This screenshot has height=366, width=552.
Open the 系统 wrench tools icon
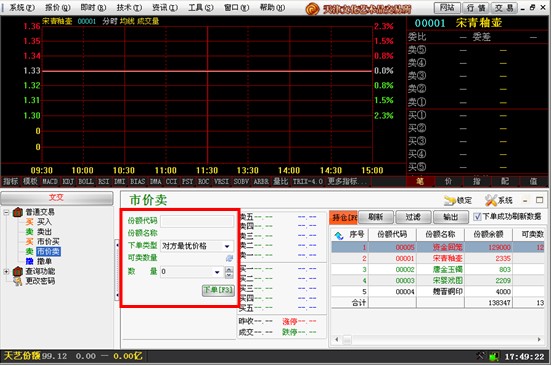(490, 201)
